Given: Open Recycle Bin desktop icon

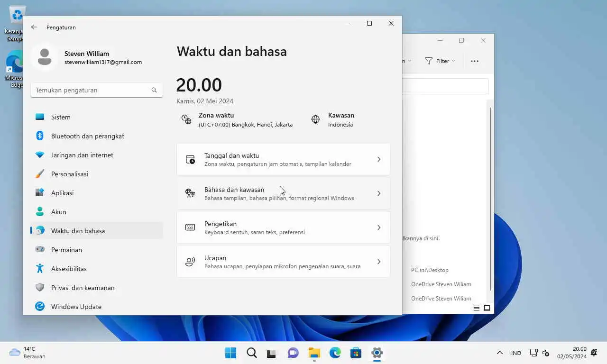Looking at the screenshot, I should [x=17, y=22].
